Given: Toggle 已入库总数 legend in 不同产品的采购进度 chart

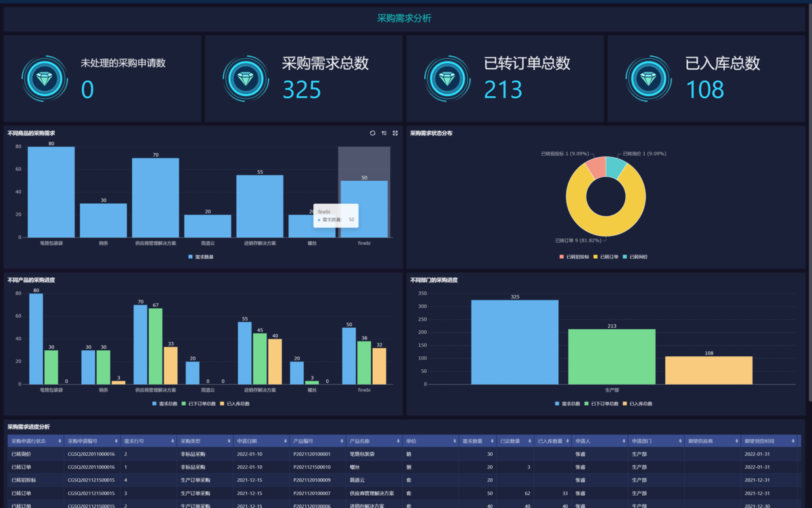Looking at the screenshot, I should (235, 404).
